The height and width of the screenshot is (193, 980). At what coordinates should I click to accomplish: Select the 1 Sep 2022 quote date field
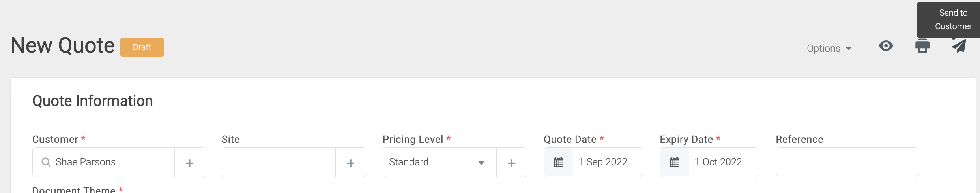coord(608,162)
